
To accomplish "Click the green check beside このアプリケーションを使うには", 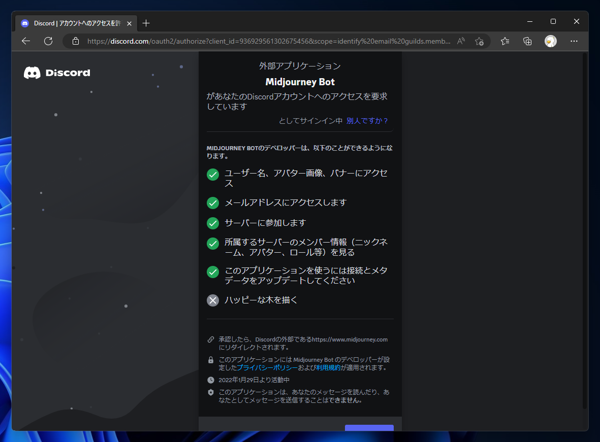I will 213,272.
